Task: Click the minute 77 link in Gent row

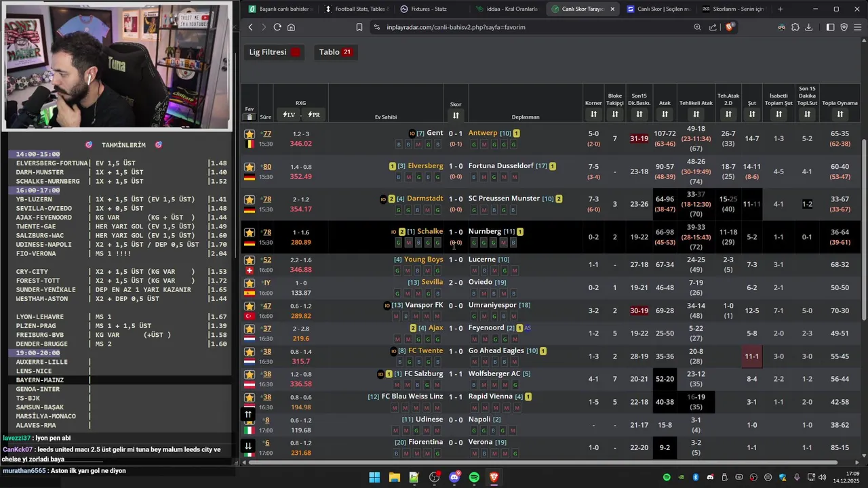Action: (267, 134)
